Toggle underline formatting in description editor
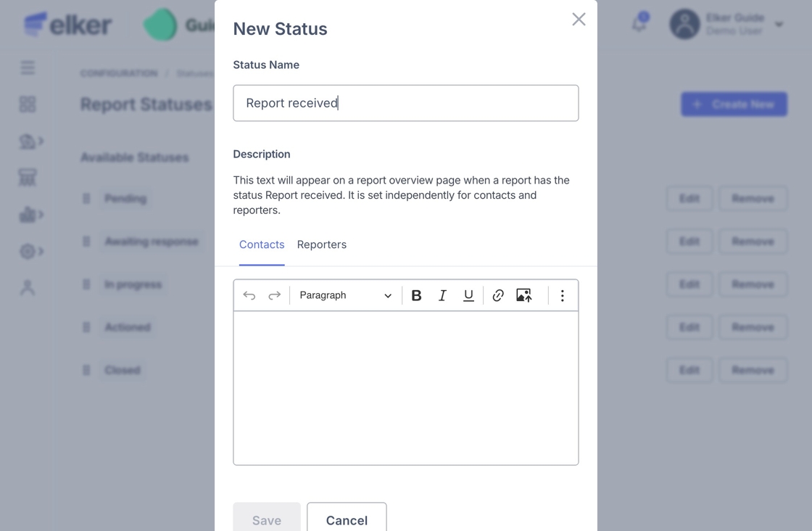812x531 pixels. coord(468,295)
